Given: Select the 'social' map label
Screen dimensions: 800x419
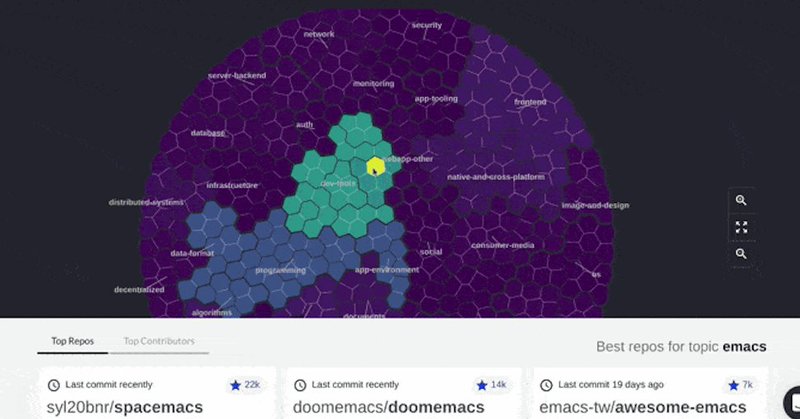Looking at the screenshot, I should [431, 252].
